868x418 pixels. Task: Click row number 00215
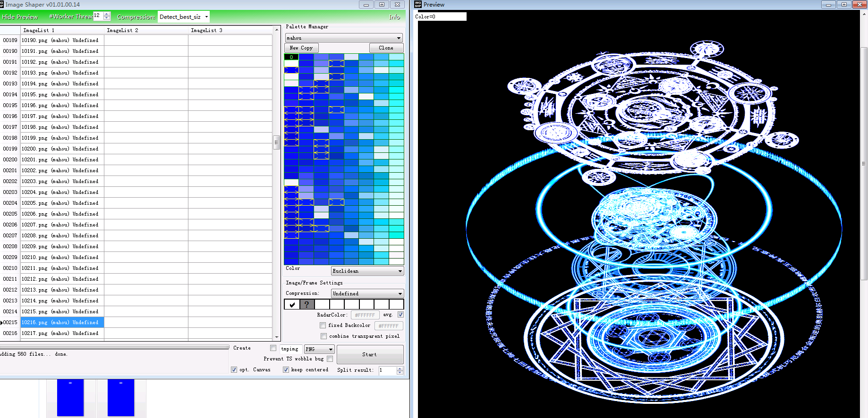pos(10,323)
